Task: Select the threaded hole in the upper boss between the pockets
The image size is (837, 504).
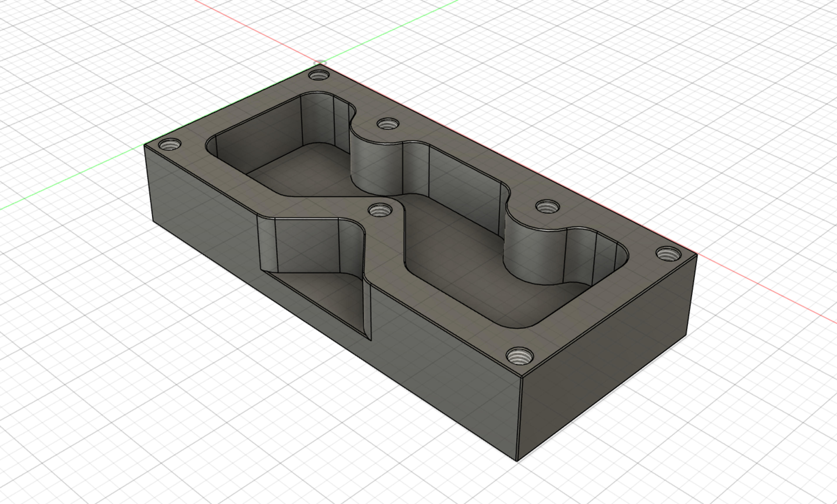Action: [x=388, y=123]
